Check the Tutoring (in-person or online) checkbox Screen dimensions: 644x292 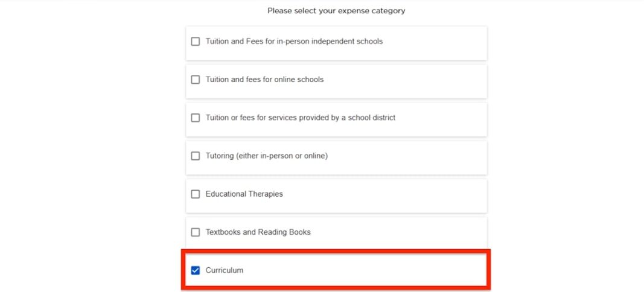[196, 156]
